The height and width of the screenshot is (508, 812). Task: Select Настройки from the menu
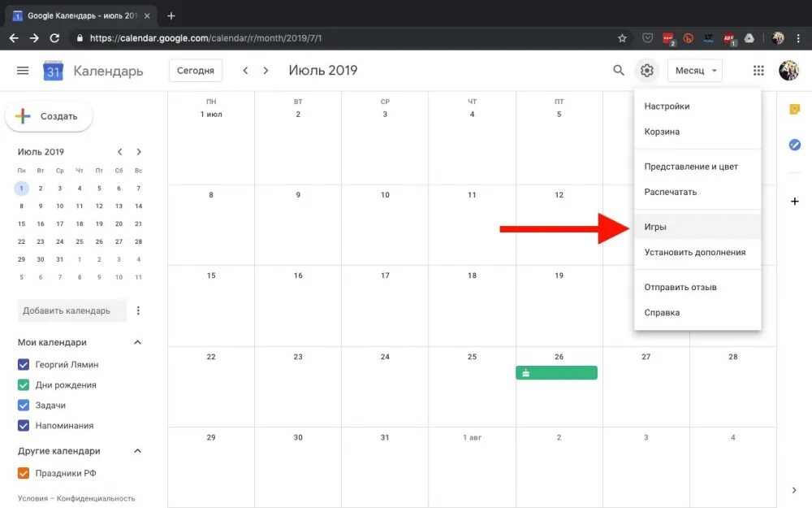click(x=698, y=106)
